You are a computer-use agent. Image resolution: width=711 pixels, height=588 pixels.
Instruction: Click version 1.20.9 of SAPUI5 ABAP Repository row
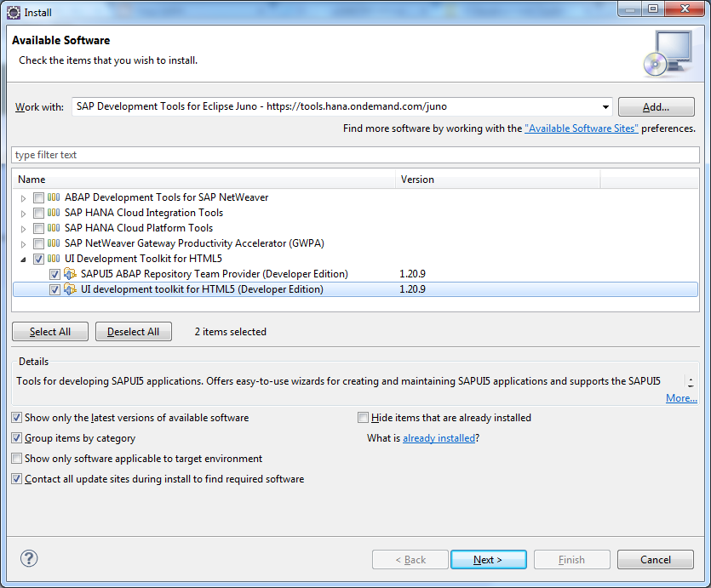tap(412, 274)
